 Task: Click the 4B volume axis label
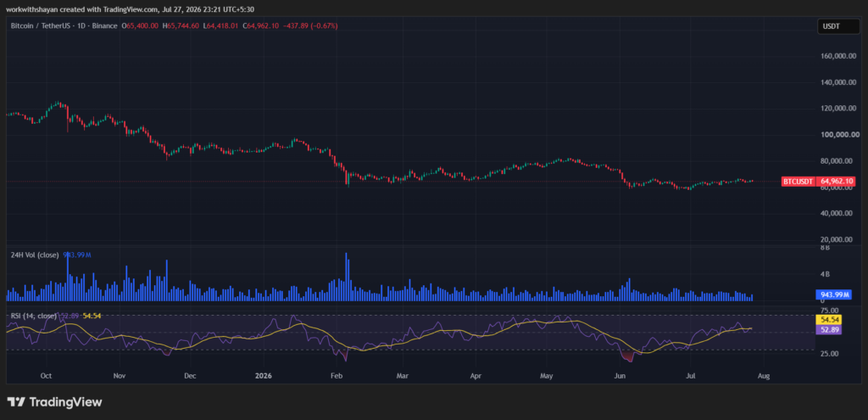tap(825, 274)
